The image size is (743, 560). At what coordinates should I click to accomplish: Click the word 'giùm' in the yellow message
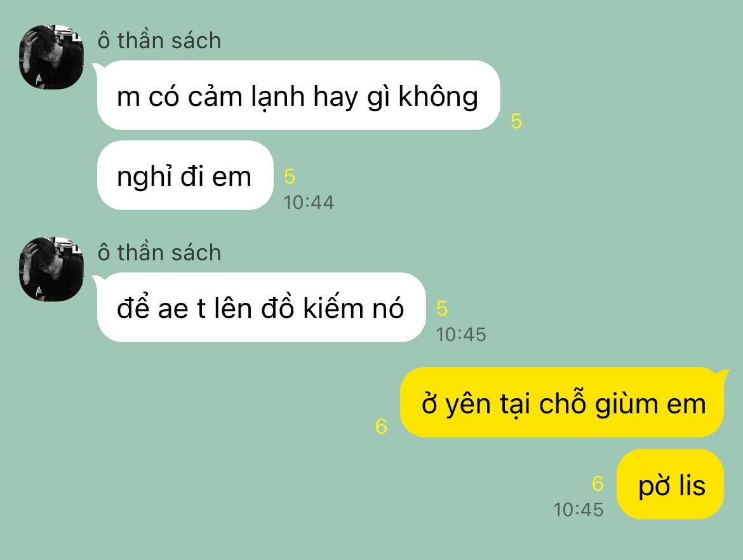pyautogui.click(x=626, y=404)
